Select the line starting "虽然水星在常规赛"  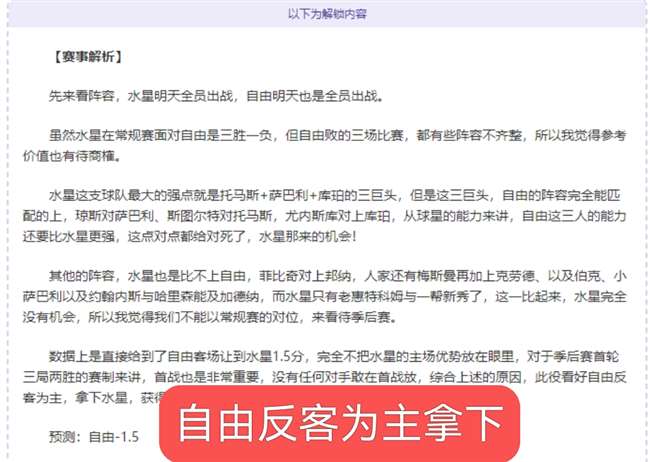pyautogui.click(x=337, y=135)
